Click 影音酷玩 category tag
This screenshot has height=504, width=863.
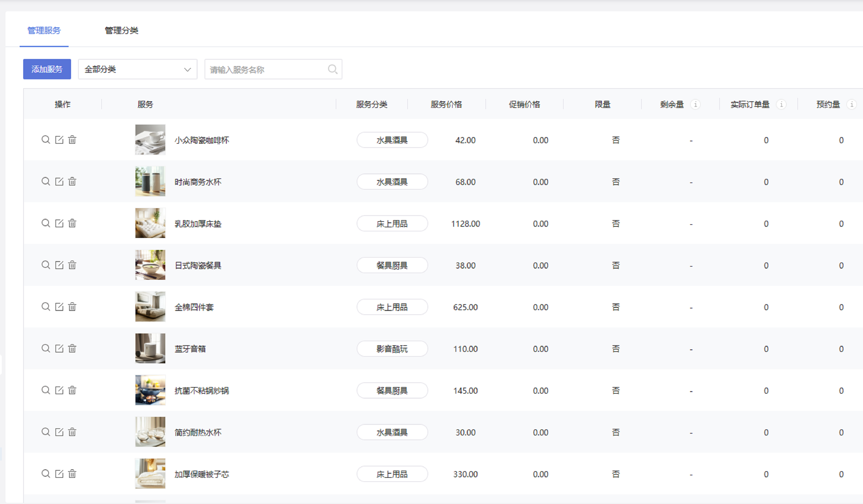point(392,349)
